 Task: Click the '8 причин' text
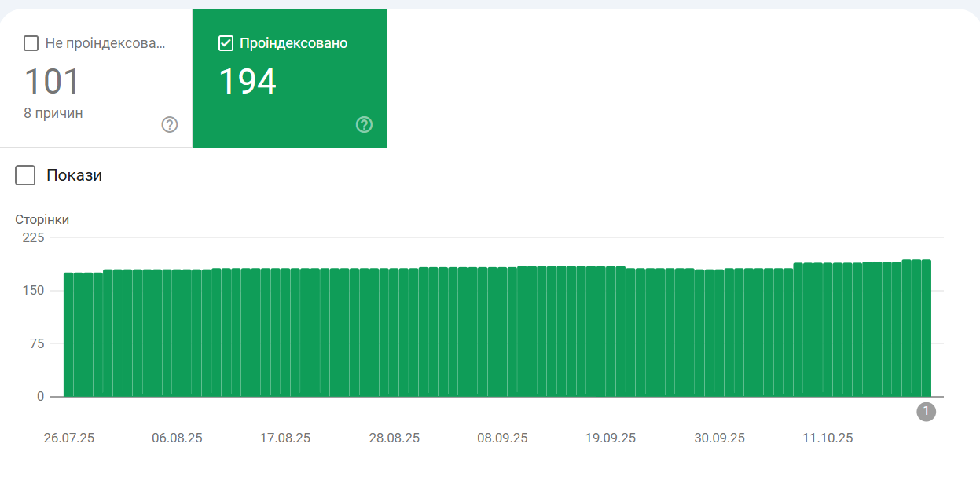tap(53, 113)
